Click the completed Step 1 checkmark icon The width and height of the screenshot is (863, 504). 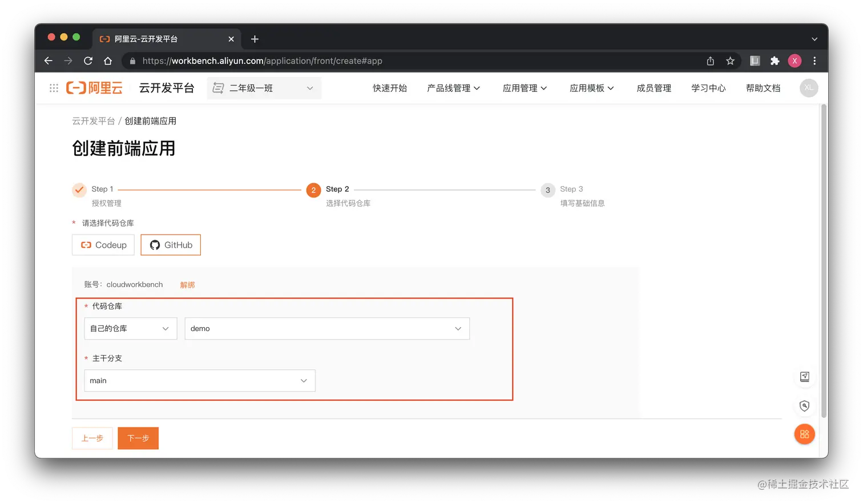coord(79,189)
